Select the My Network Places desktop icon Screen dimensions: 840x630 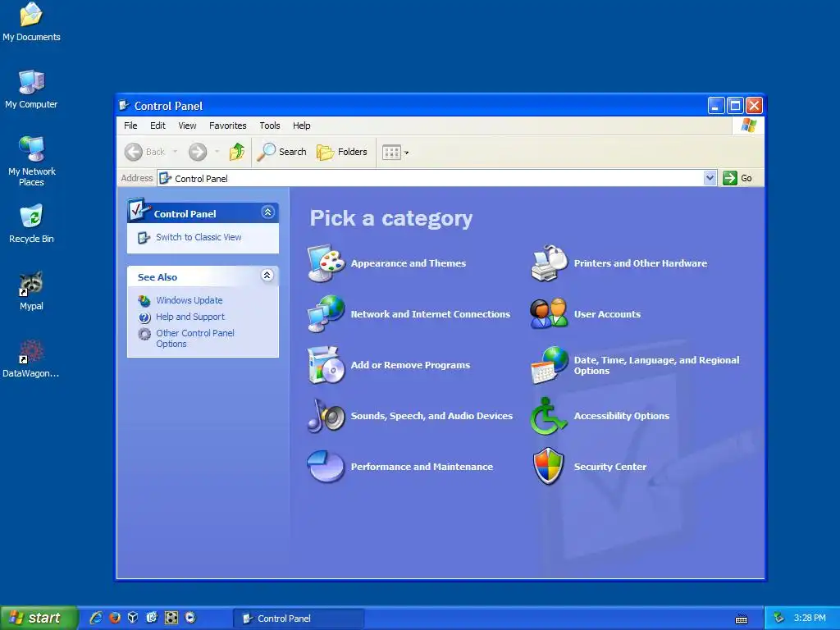point(31,149)
